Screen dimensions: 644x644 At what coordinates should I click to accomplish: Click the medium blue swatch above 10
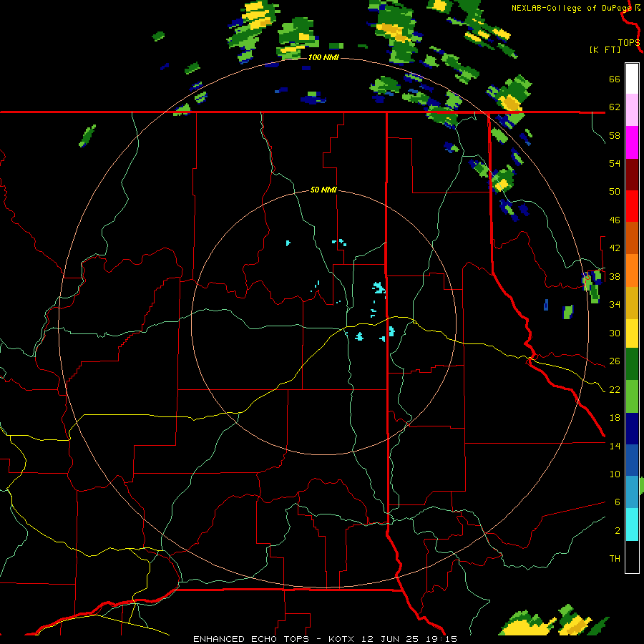(x=632, y=460)
